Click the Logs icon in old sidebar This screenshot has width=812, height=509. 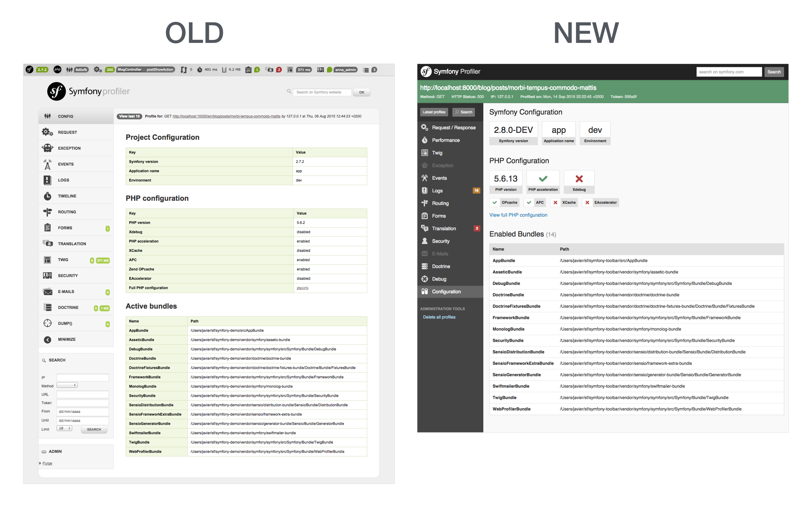(48, 180)
